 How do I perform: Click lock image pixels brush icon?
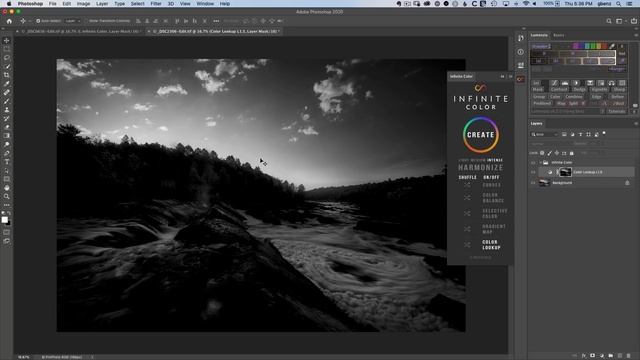click(549, 153)
